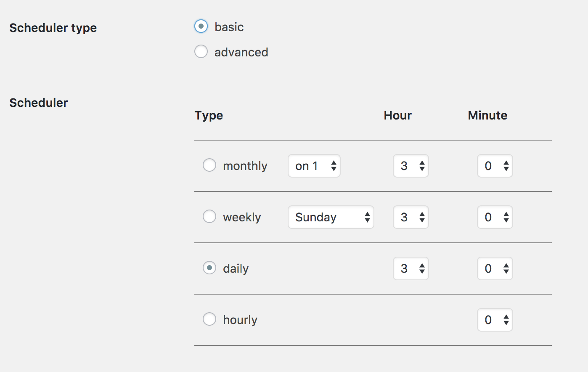Image resolution: width=588 pixels, height=372 pixels.
Task: Click the 'basic' label text
Action: 229,27
